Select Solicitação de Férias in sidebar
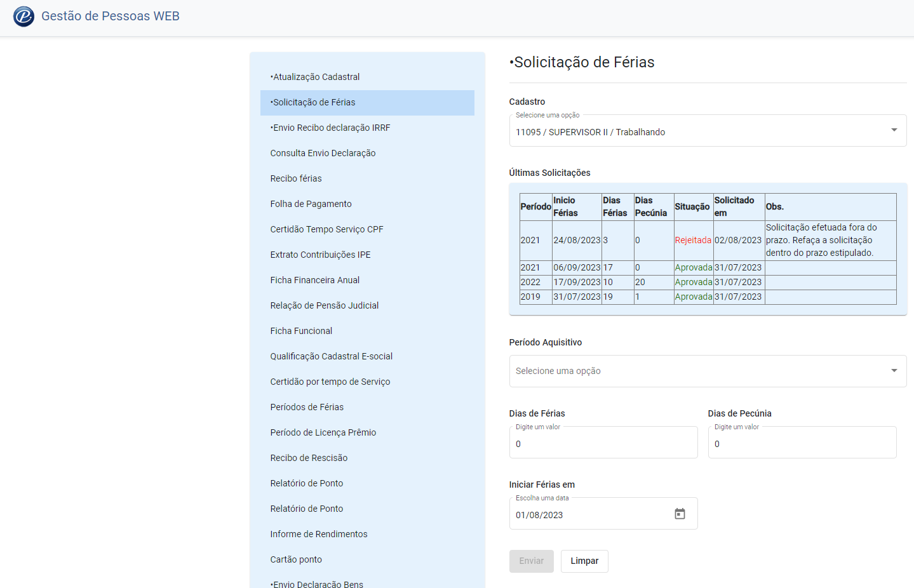This screenshot has height=588, width=914. point(367,102)
